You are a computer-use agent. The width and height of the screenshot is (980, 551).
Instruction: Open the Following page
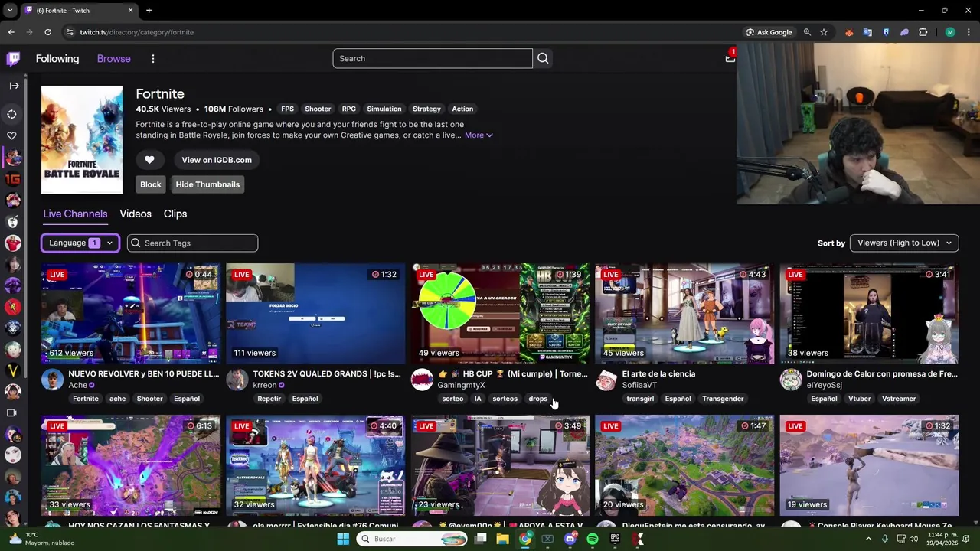pos(57,59)
